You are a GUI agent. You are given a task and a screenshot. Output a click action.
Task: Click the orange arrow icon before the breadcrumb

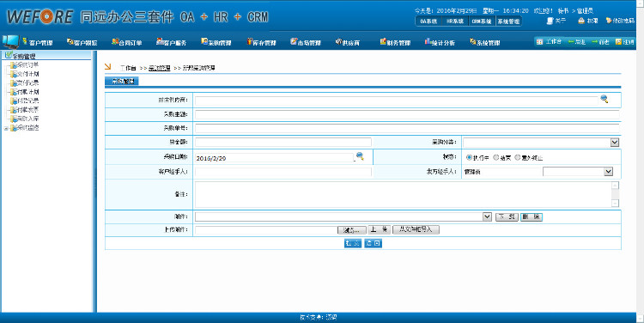click(108, 66)
